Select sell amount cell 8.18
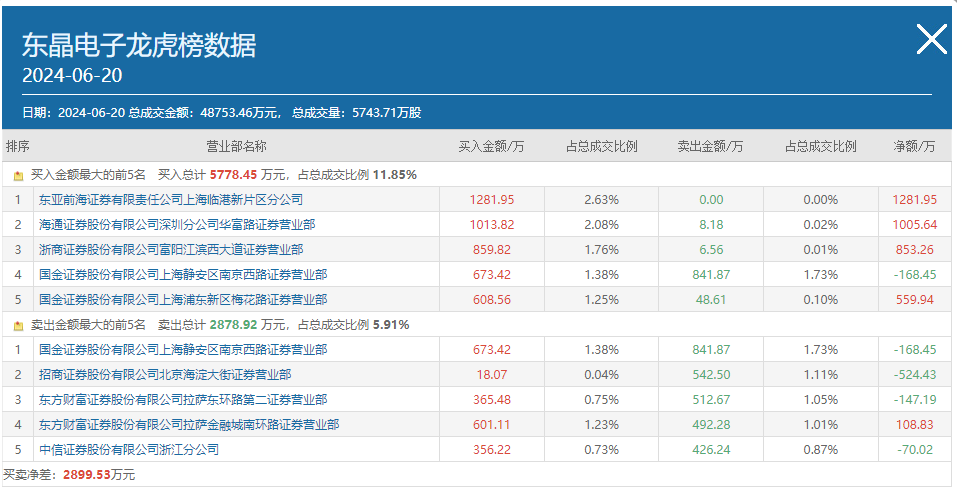Screen dimensions: 957x489 pos(711,225)
